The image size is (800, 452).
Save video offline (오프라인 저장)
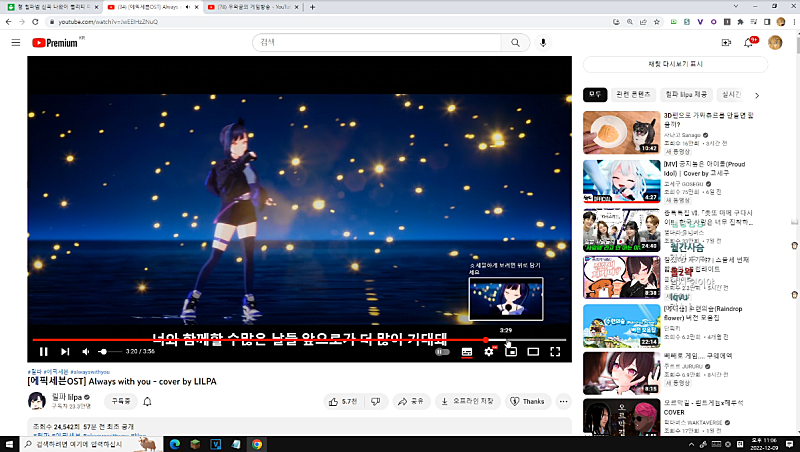468,401
